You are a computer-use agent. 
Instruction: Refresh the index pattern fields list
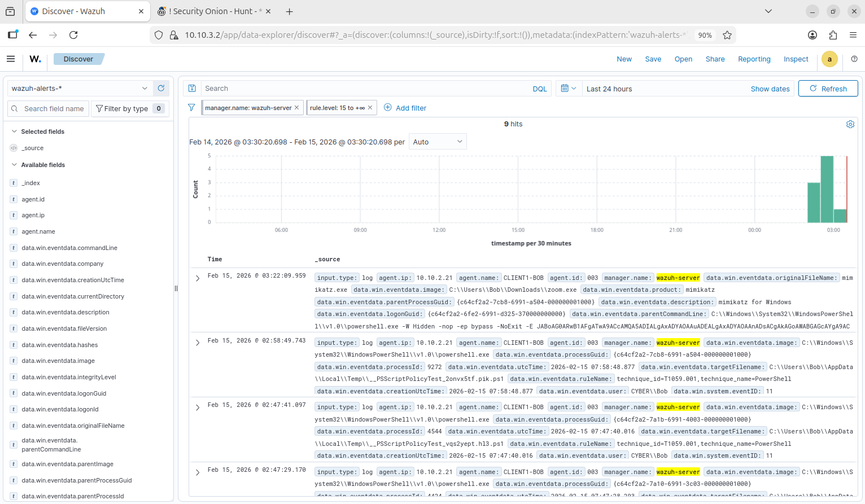(161, 88)
